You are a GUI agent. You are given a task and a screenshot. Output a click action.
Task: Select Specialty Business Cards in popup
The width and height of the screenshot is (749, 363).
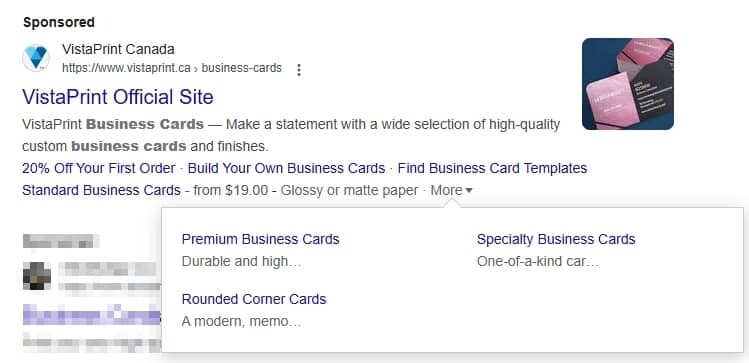556,239
